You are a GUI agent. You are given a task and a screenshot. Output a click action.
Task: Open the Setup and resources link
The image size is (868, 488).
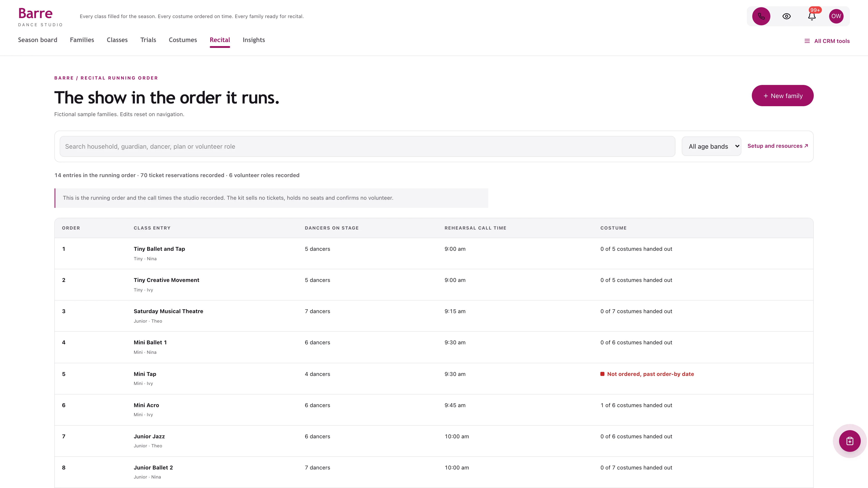click(x=778, y=146)
